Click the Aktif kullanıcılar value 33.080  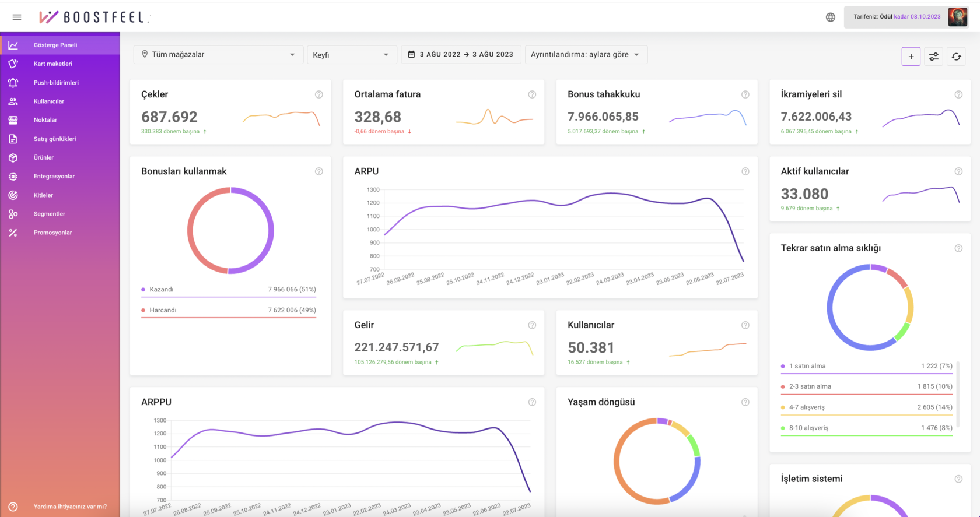(x=804, y=194)
